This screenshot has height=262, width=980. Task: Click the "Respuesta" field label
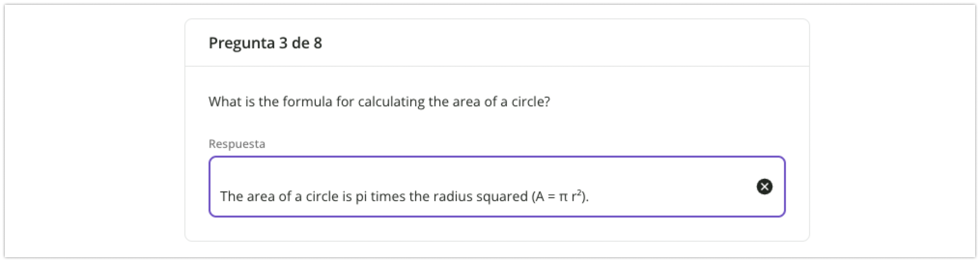click(x=237, y=144)
